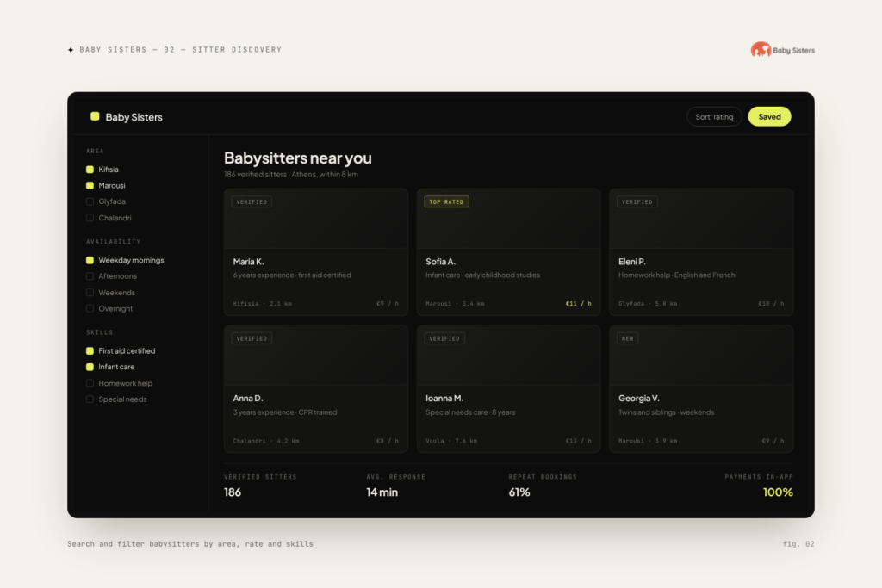Image resolution: width=882 pixels, height=588 pixels.
Task: Click 'Infant care · early childhood studies' text
Action: 482,275
